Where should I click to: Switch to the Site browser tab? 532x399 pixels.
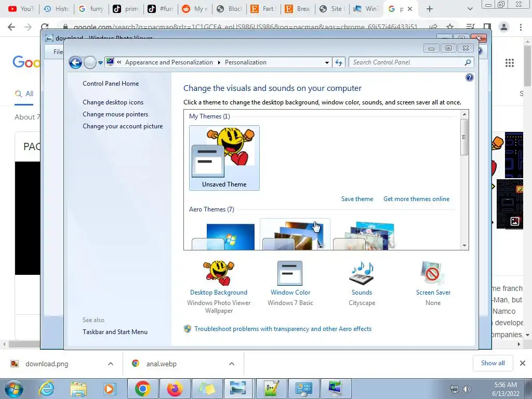point(331,9)
